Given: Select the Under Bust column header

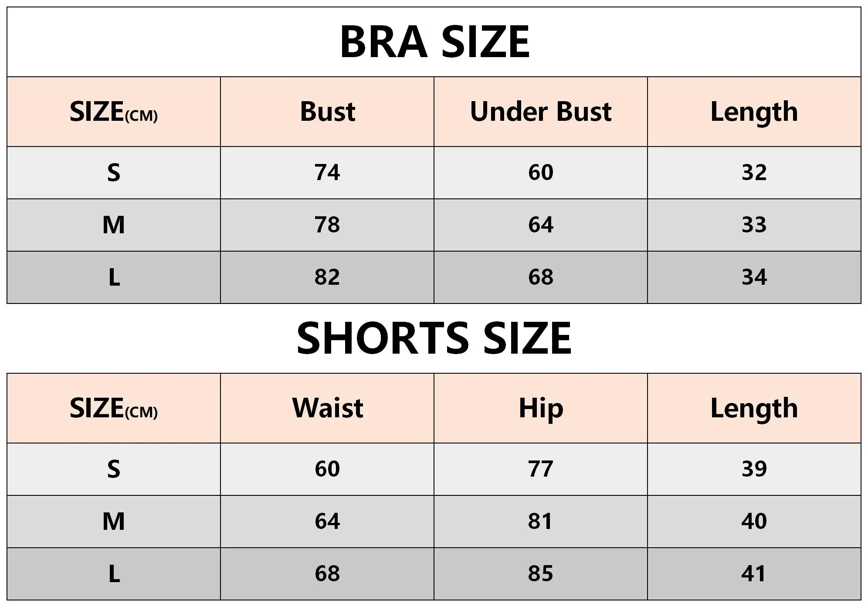Looking at the screenshot, I should point(541,112).
